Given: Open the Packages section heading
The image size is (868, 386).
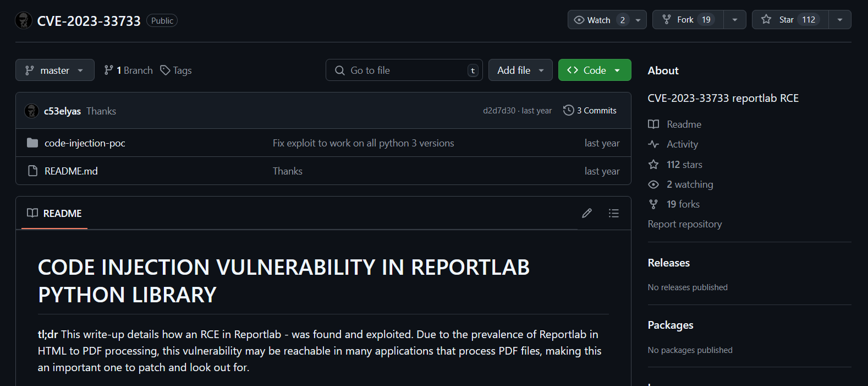Looking at the screenshot, I should point(671,325).
